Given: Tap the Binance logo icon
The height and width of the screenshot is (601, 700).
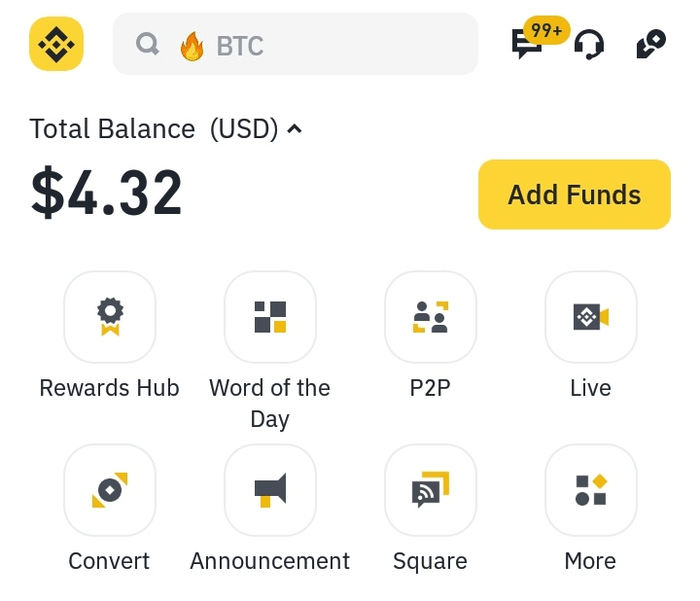Looking at the screenshot, I should click(56, 45).
